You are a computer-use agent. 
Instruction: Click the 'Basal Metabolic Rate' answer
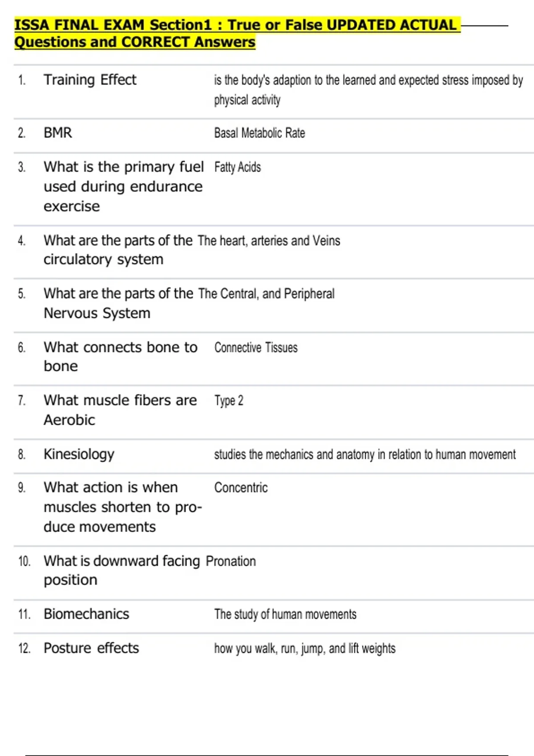pyautogui.click(x=259, y=133)
